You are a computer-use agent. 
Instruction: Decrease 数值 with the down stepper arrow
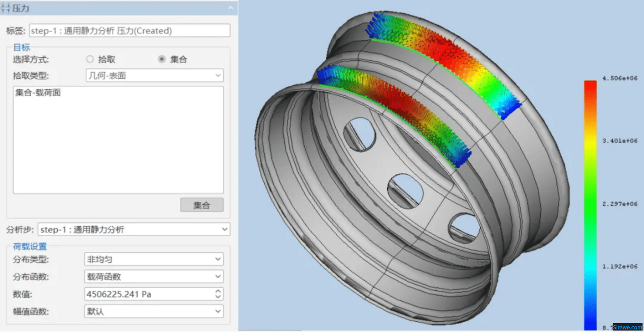(218, 297)
